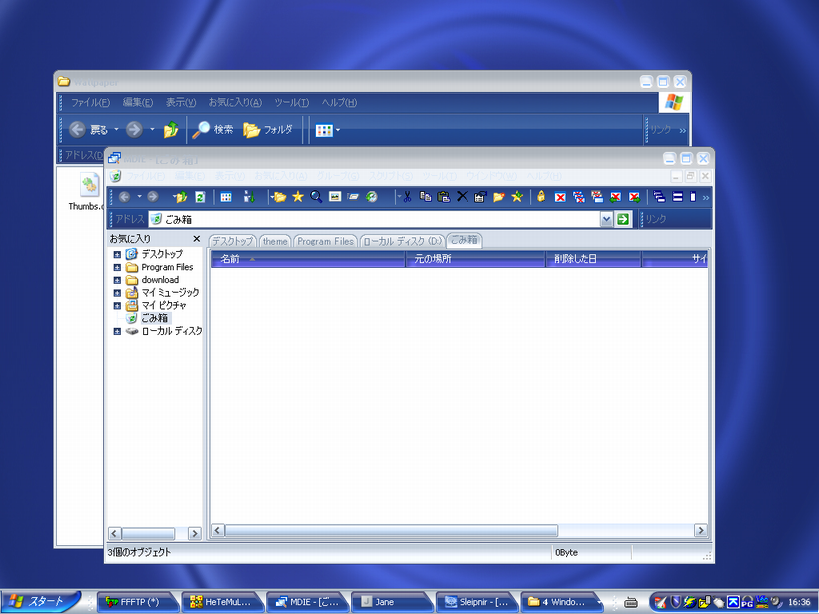819x614 pixels.
Task: Click the cascade windows icon in MDIE
Action: click(x=659, y=197)
